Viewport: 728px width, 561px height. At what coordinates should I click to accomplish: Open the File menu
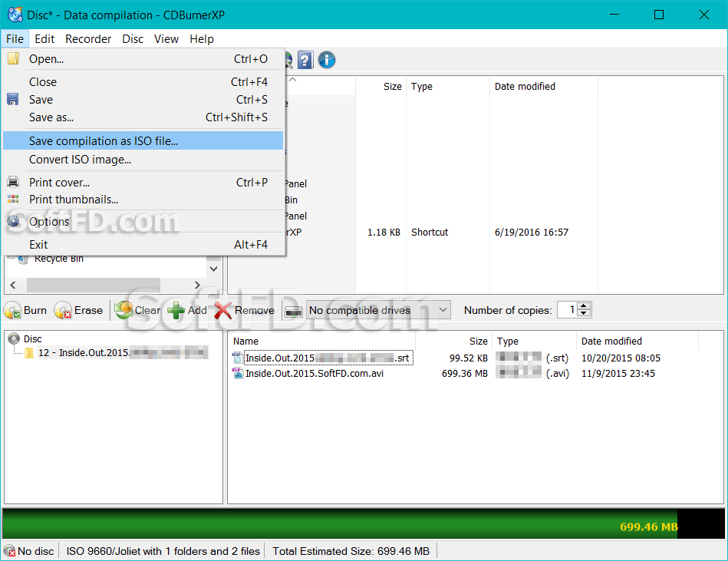(x=15, y=39)
